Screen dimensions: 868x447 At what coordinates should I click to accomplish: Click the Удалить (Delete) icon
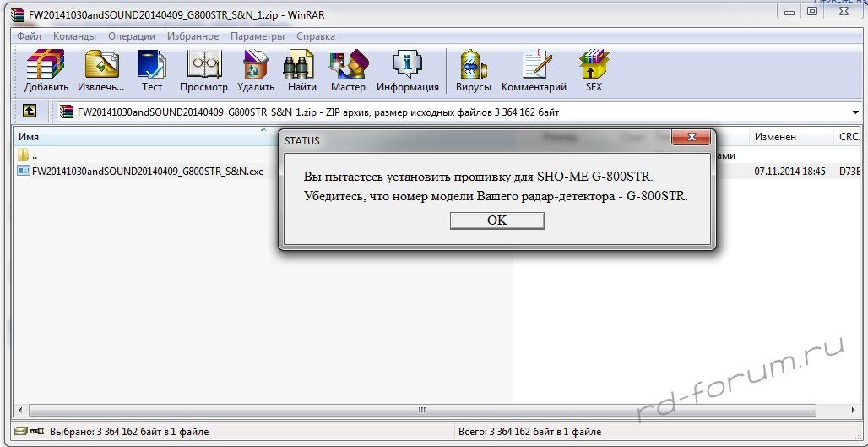point(256,70)
